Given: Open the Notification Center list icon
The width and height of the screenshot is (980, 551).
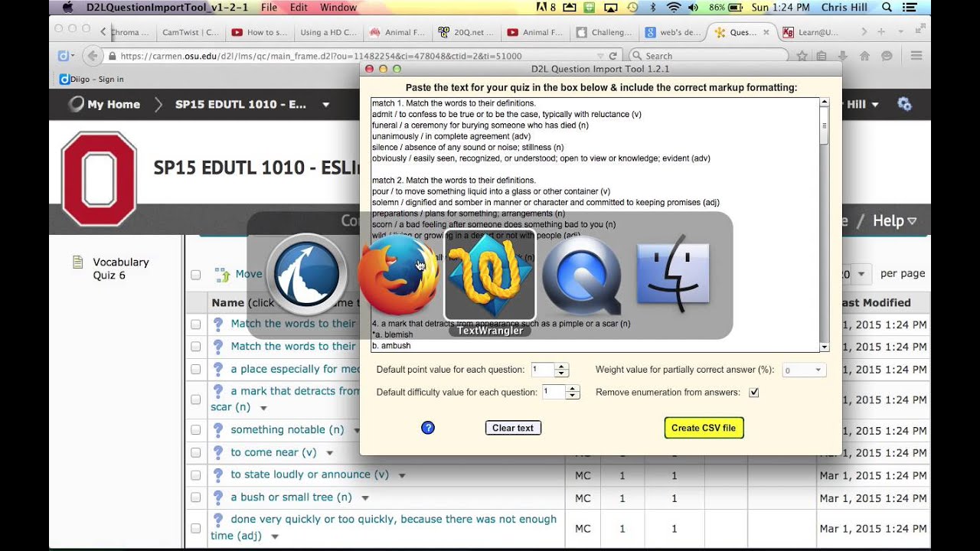Looking at the screenshot, I should [911, 8].
